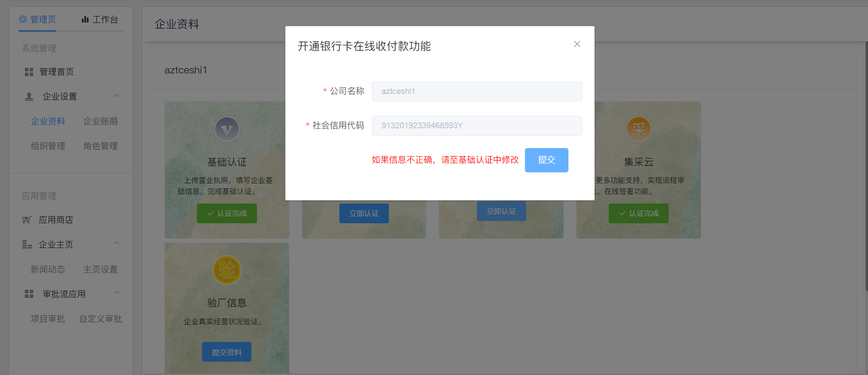The width and height of the screenshot is (868, 375).
Task: Click the 提交 submit button
Action: [x=546, y=160]
